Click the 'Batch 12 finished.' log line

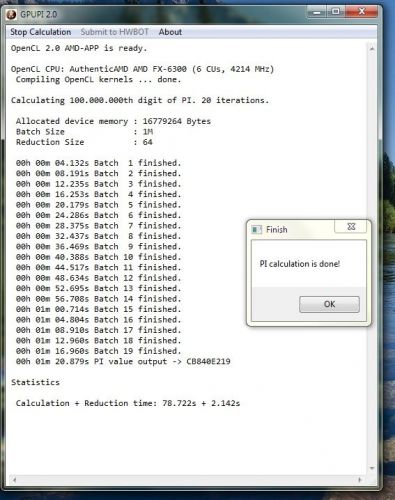pyautogui.click(x=98, y=278)
